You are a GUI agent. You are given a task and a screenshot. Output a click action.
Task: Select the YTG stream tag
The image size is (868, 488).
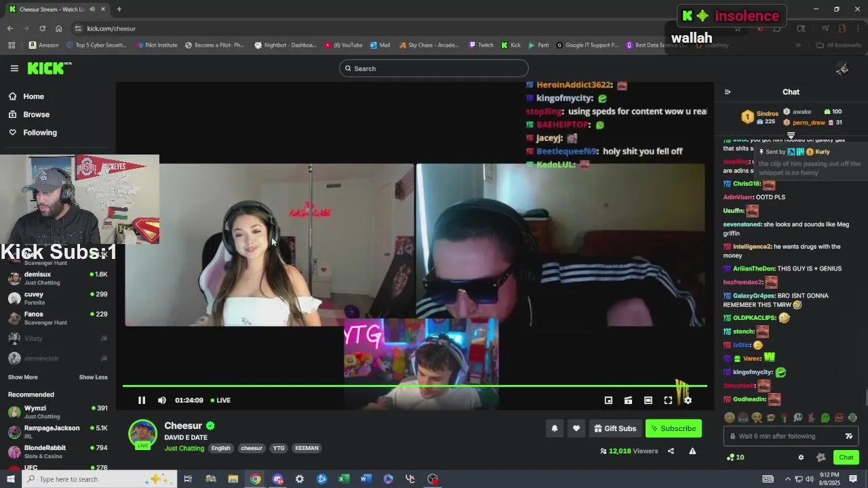(279, 448)
